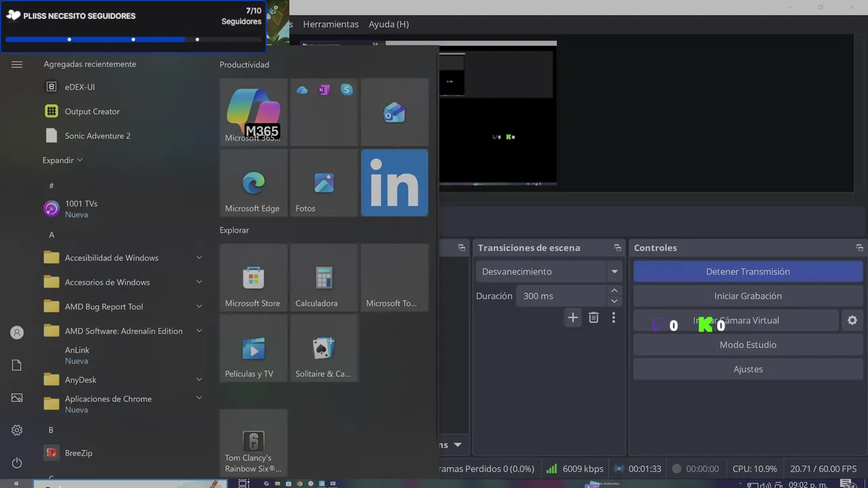This screenshot has height=488, width=868.
Task: Click Iniciar Grabación button
Action: coord(748,296)
